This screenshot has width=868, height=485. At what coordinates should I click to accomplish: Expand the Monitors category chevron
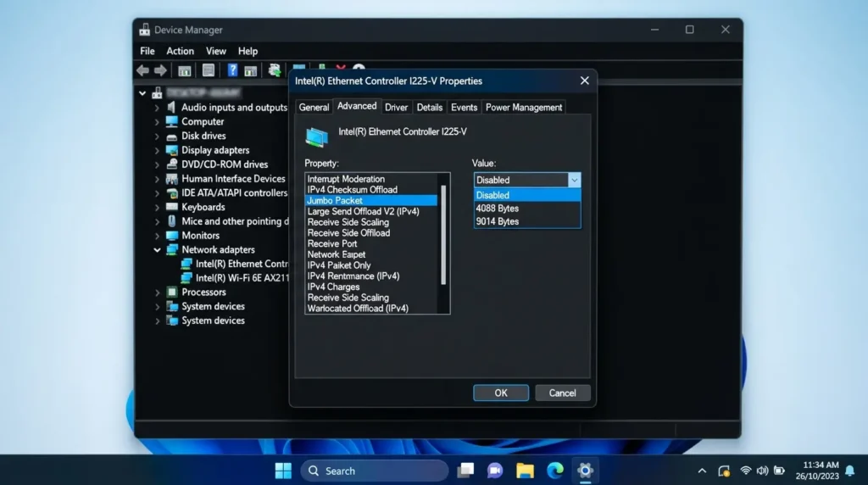click(x=157, y=236)
